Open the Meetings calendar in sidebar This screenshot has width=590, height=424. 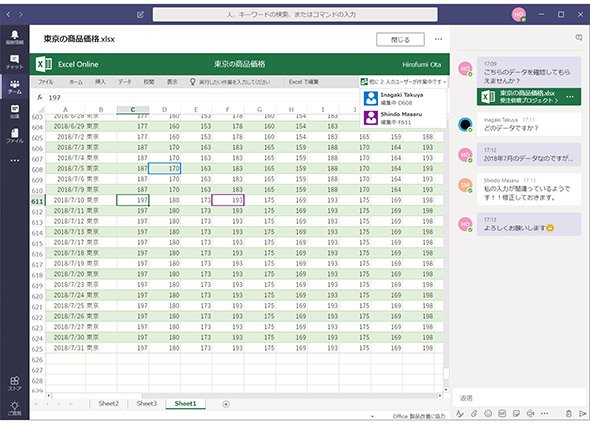[14, 111]
